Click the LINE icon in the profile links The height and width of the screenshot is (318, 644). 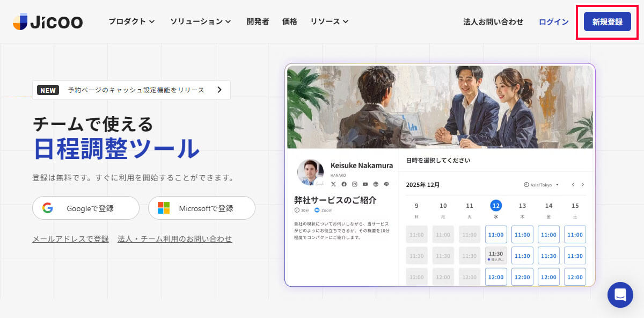tap(386, 184)
